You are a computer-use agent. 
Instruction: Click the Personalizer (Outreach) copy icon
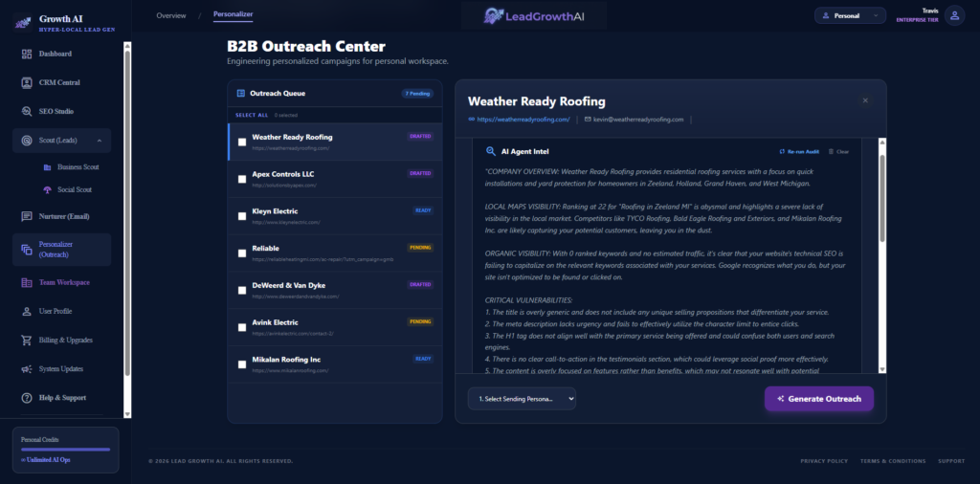point(26,250)
